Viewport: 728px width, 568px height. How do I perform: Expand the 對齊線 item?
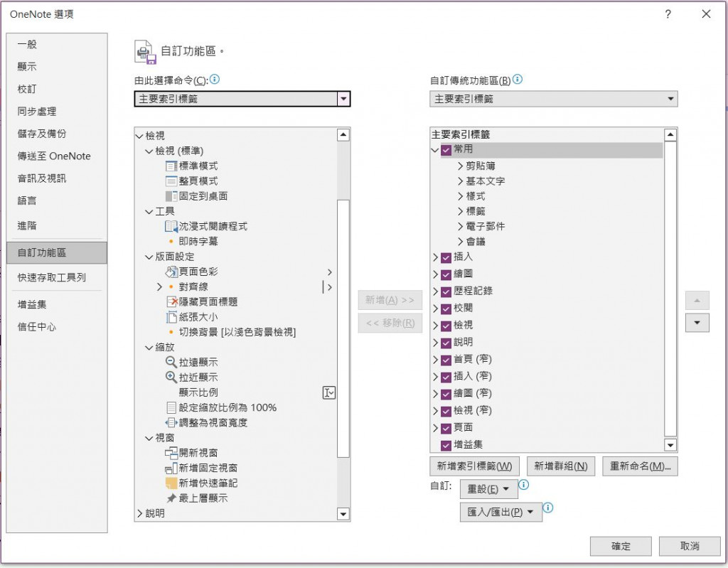[159, 287]
